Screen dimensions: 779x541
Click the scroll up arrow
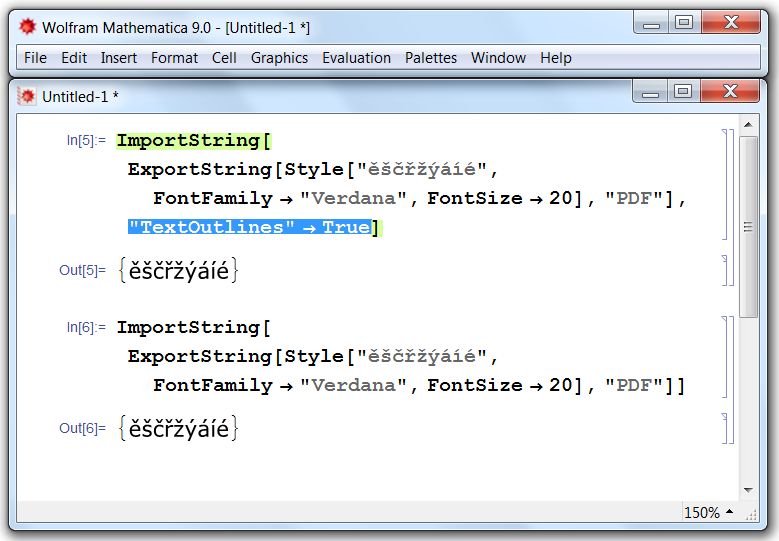pyautogui.click(x=748, y=124)
